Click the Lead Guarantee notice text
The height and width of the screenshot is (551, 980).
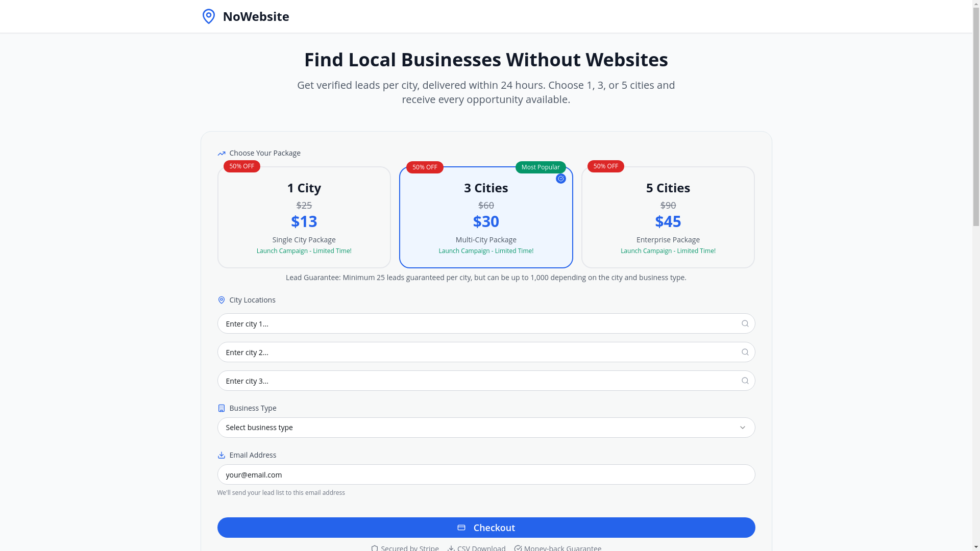tap(486, 278)
